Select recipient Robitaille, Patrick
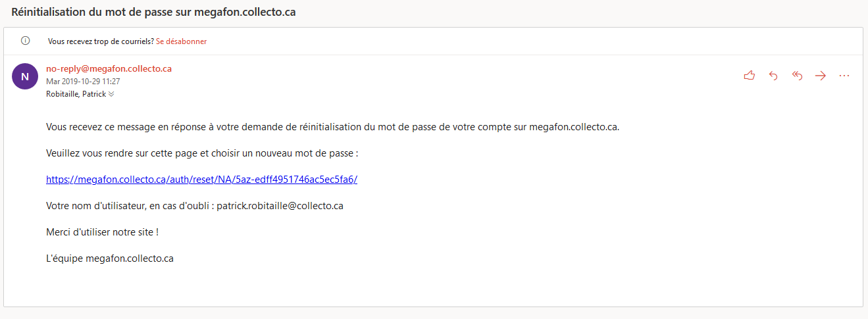 pos(76,94)
